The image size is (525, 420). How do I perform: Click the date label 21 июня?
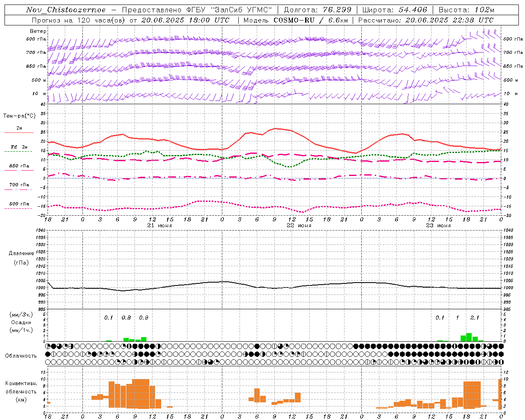160,226
